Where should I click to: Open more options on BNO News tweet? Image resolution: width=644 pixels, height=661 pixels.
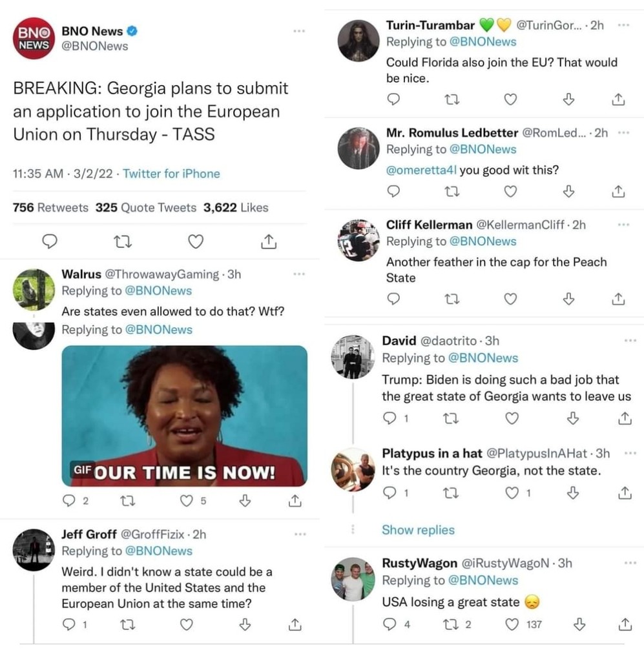click(x=299, y=31)
